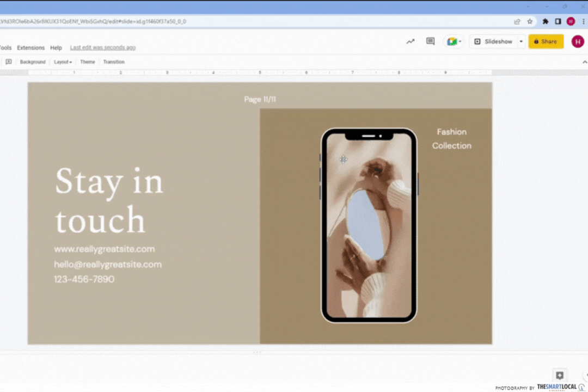Image resolution: width=588 pixels, height=392 pixels.
Task: Open the Layout dropdown
Action: [63, 62]
